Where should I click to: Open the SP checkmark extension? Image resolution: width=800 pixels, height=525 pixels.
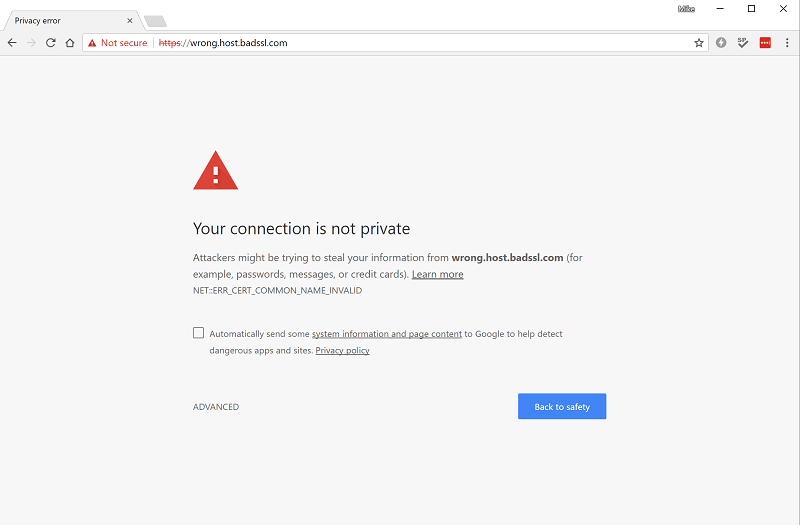coord(743,43)
